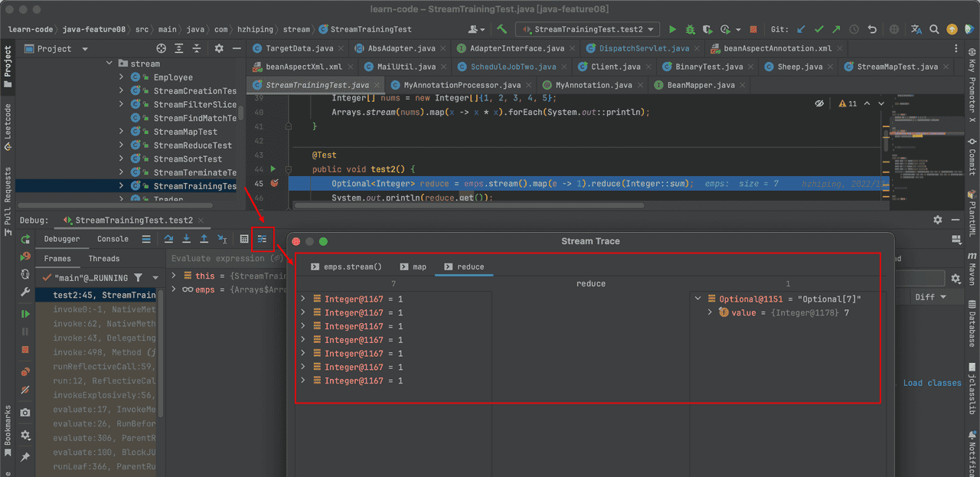Image resolution: width=980 pixels, height=477 pixels.
Task: Click the Step Over debugger icon
Action: click(x=168, y=239)
